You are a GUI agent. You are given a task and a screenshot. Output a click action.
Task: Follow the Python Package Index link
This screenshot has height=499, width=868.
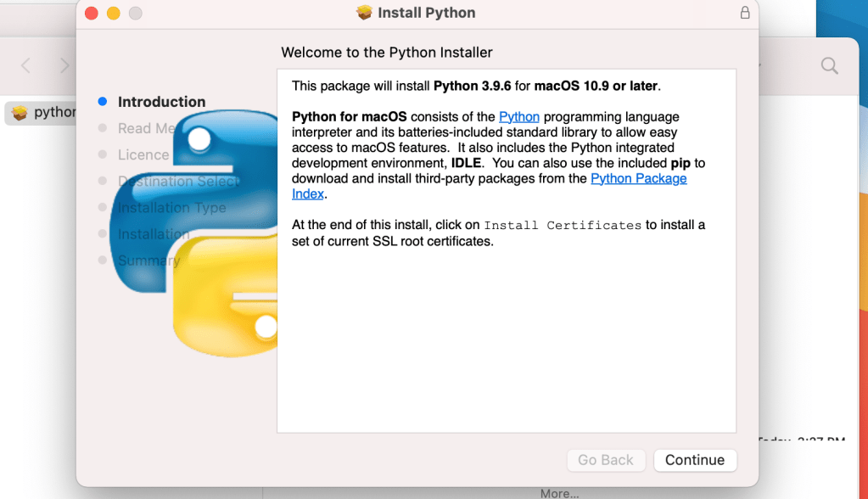638,178
